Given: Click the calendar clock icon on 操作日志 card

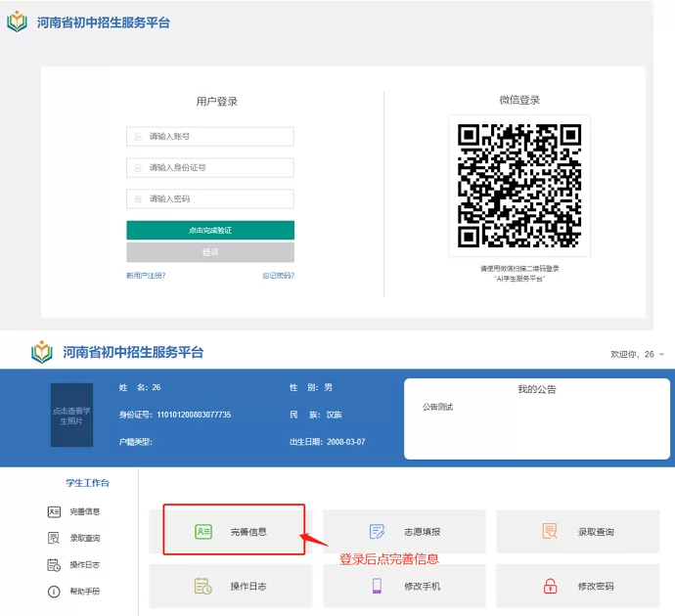Looking at the screenshot, I should (202, 586).
